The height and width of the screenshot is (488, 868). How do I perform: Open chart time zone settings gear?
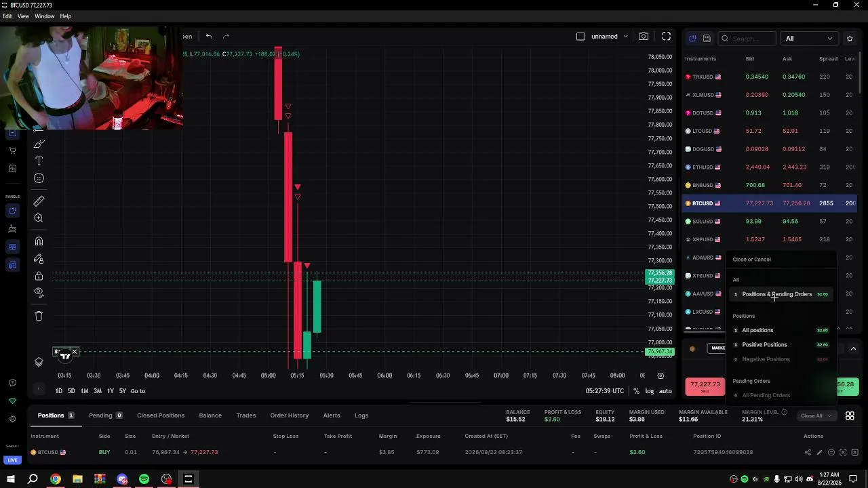pos(660,375)
